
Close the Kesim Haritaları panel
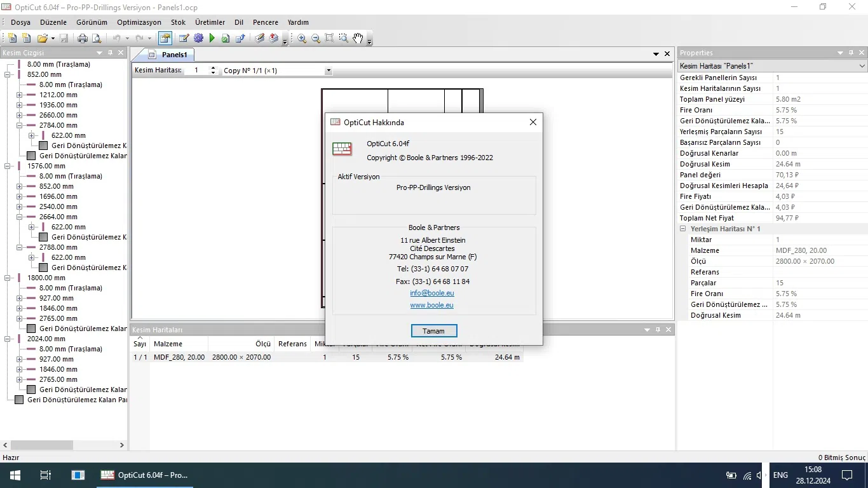point(668,330)
